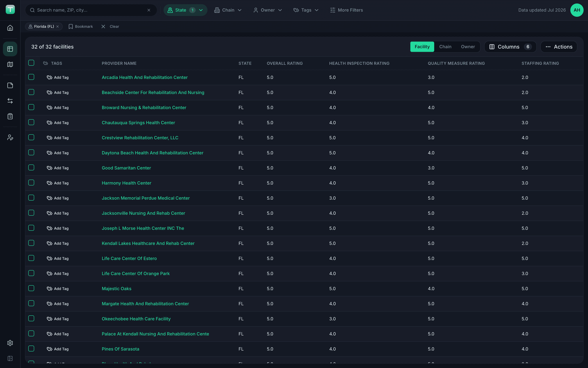Open the Owner filter dropdown
588x368 pixels.
click(268, 10)
